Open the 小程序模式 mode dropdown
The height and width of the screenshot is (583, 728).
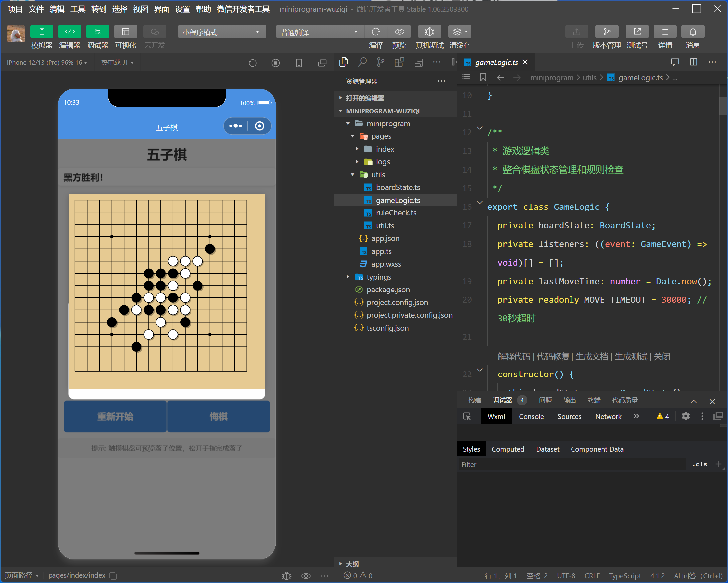pos(222,32)
